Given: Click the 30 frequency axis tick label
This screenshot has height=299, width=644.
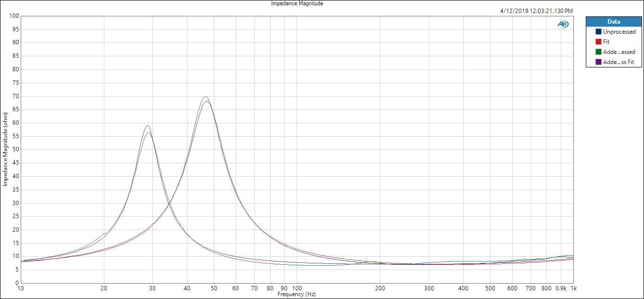Looking at the screenshot, I should [152, 288].
